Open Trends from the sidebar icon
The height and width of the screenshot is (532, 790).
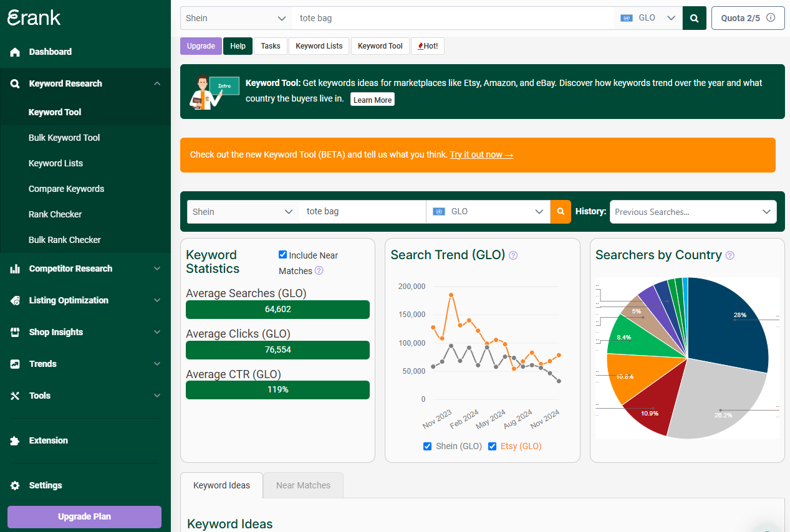pos(14,364)
